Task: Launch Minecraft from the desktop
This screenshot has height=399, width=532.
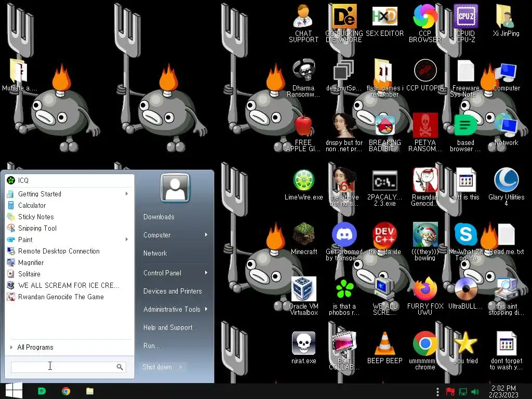Action: 303,239
